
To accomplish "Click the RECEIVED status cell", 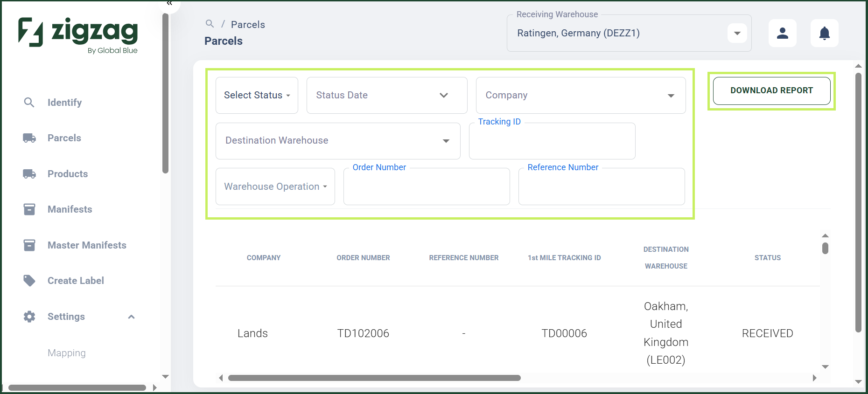I will 768,333.
